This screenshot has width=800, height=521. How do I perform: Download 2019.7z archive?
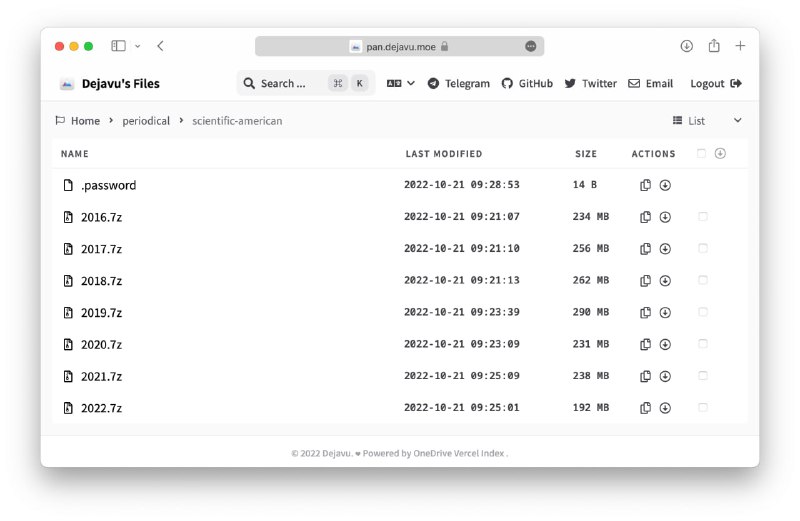click(665, 312)
